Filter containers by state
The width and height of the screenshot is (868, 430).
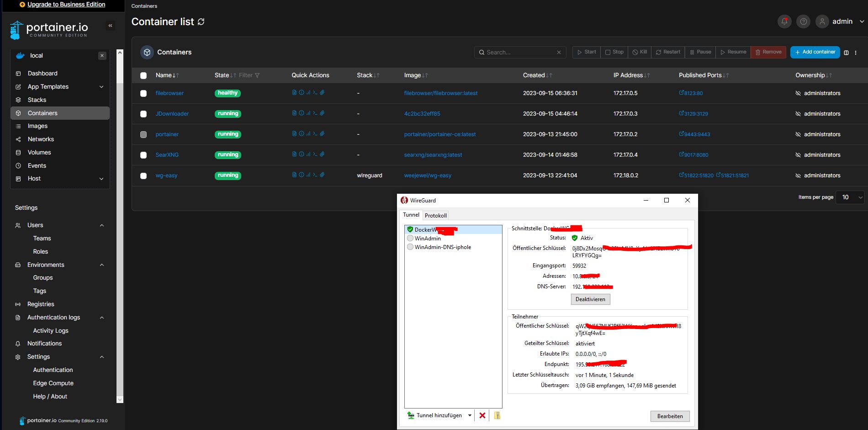pyautogui.click(x=249, y=75)
